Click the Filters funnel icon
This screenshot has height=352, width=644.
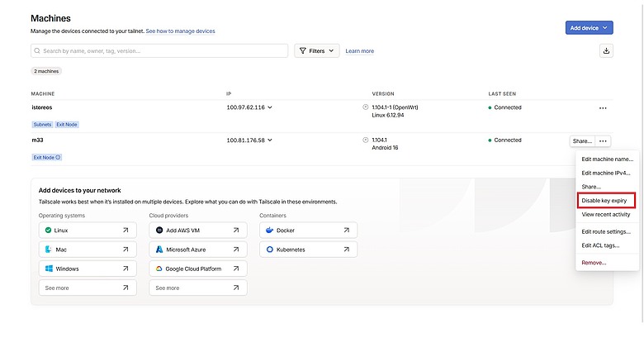[x=303, y=51]
